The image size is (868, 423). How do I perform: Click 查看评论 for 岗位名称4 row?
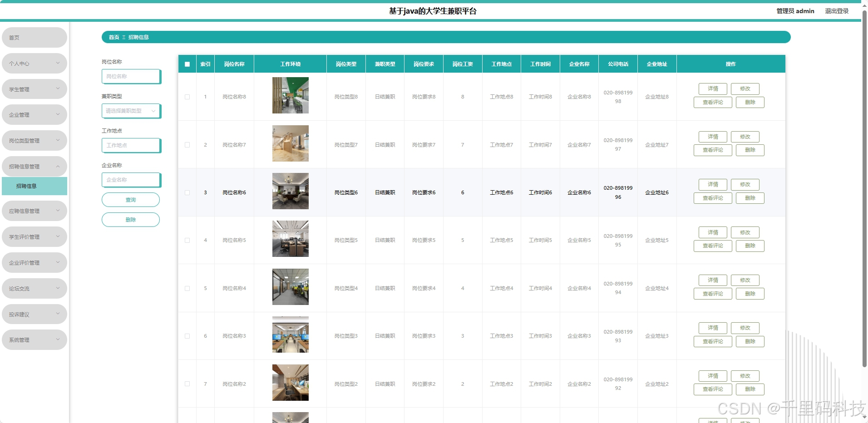point(713,294)
